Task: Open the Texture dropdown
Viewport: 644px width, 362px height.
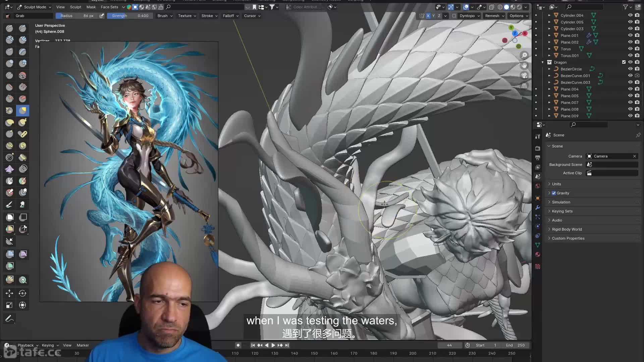Action: (x=187, y=16)
